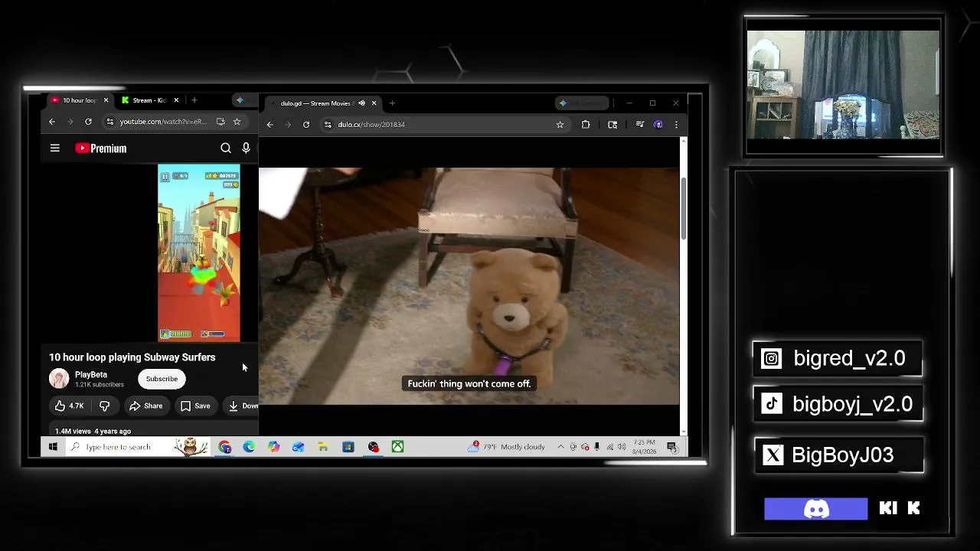Image resolution: width=980 pixels, height=551 pixels.
Task: Open the YouTube hamburger guide menu
Action: [55, 148]
